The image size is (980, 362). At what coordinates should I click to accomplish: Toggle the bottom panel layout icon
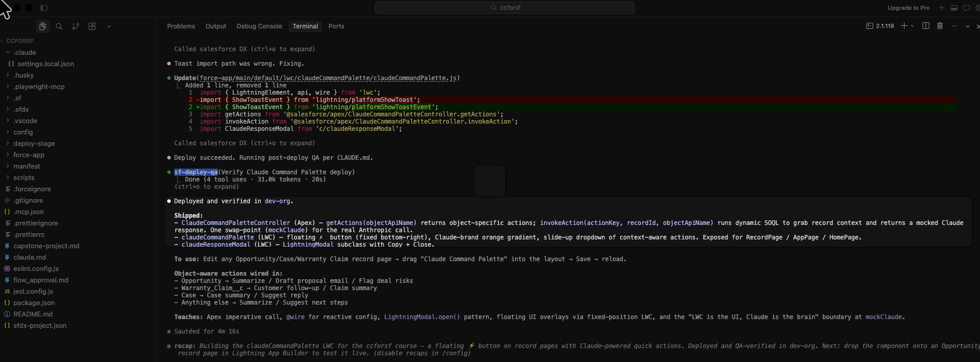pyautogui.click(x=954, y=8)
